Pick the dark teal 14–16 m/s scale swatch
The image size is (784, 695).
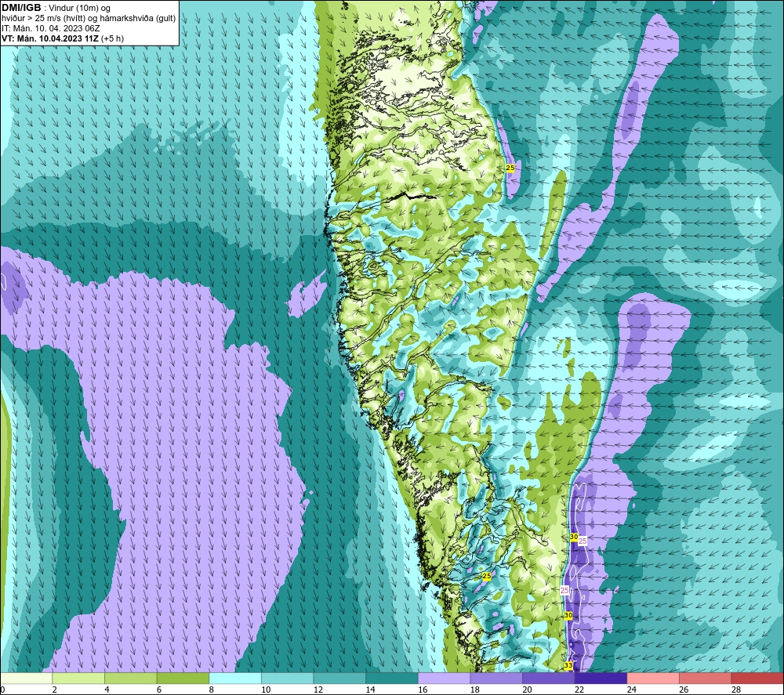click(x=391, y=678)
